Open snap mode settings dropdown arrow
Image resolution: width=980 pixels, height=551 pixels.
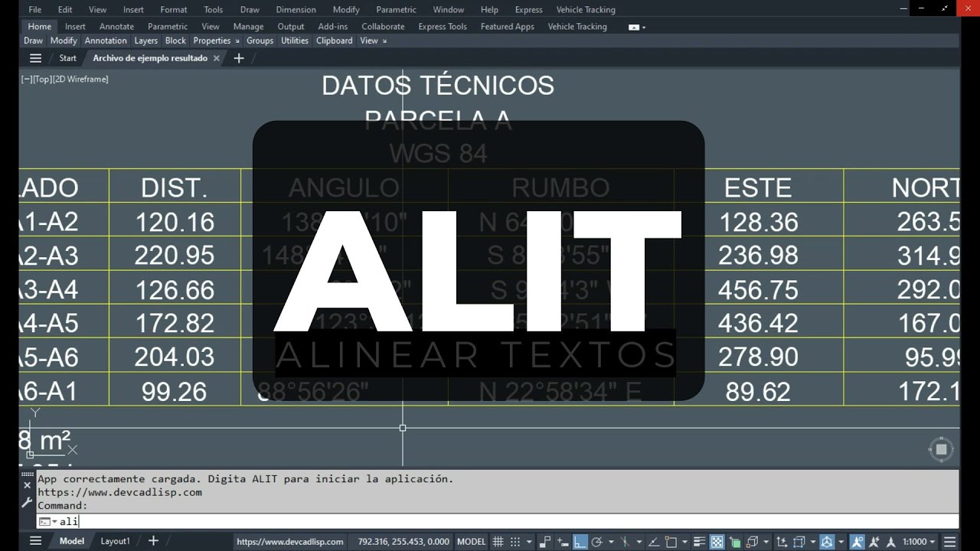pyautogui.click(x=529, y=542)
